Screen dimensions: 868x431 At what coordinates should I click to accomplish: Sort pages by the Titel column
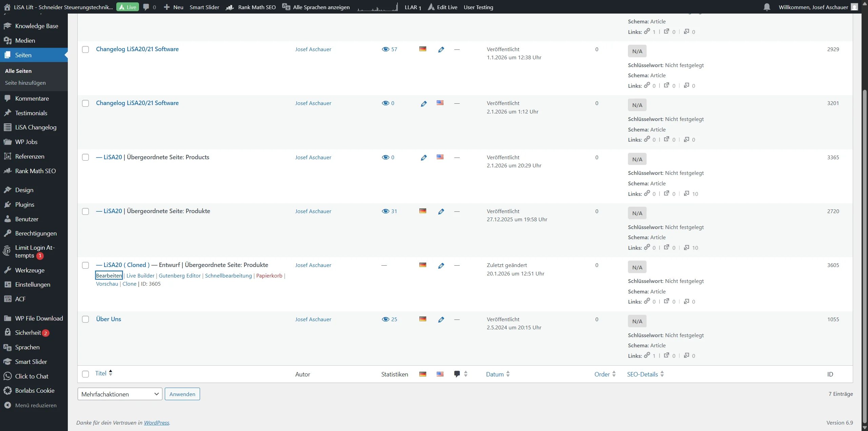coord(101,373)
